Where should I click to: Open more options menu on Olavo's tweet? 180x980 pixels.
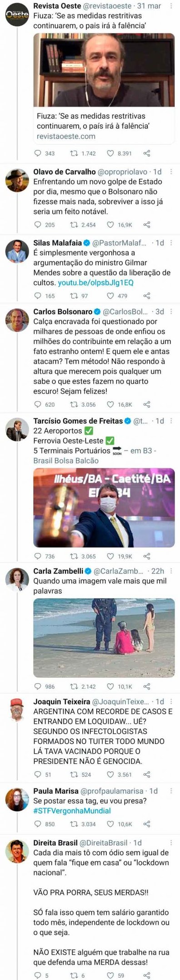pos(171,172)
